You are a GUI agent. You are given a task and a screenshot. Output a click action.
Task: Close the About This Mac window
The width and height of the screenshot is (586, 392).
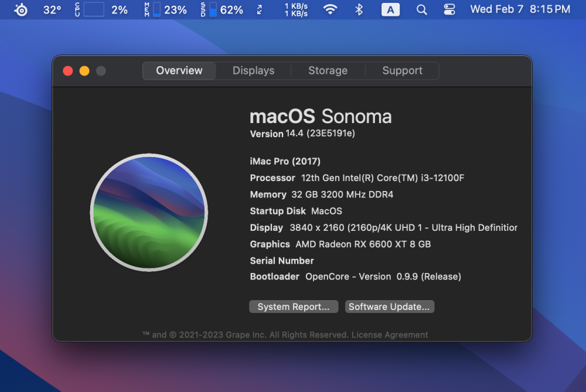(x=68, y=71)
